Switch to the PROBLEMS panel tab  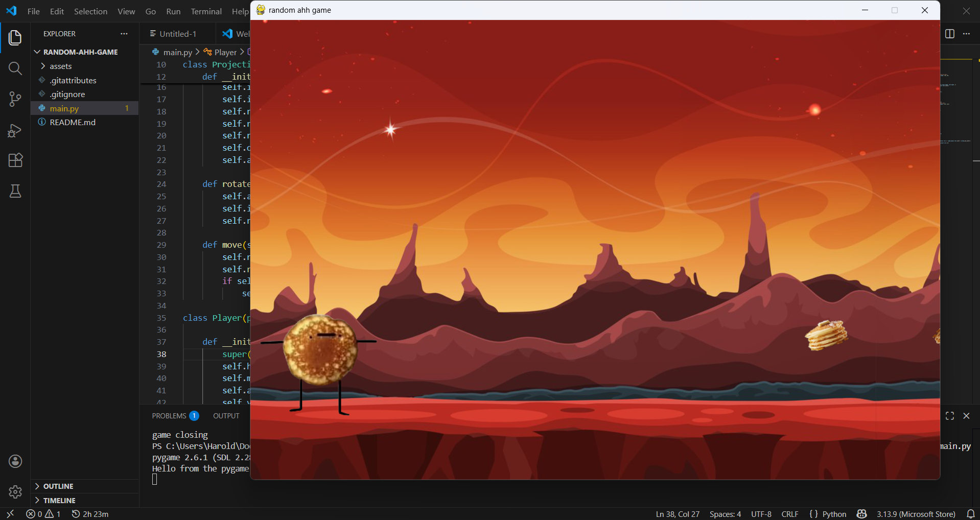click(169, 416)
